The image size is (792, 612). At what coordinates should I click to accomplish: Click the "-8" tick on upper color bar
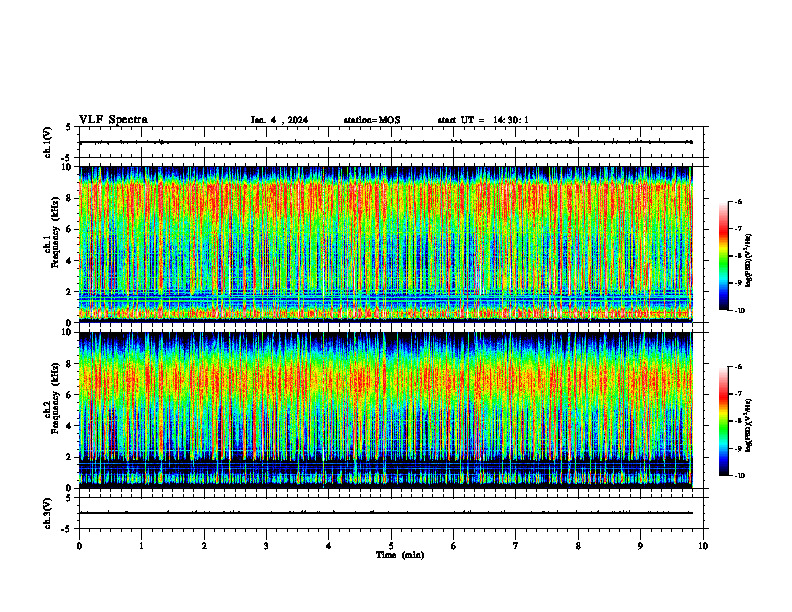738,256
